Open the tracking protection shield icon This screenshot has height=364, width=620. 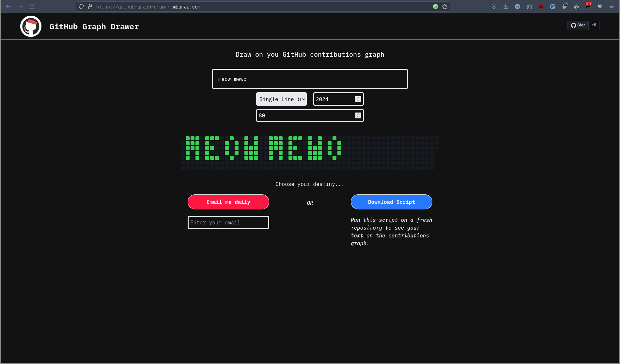81,7
